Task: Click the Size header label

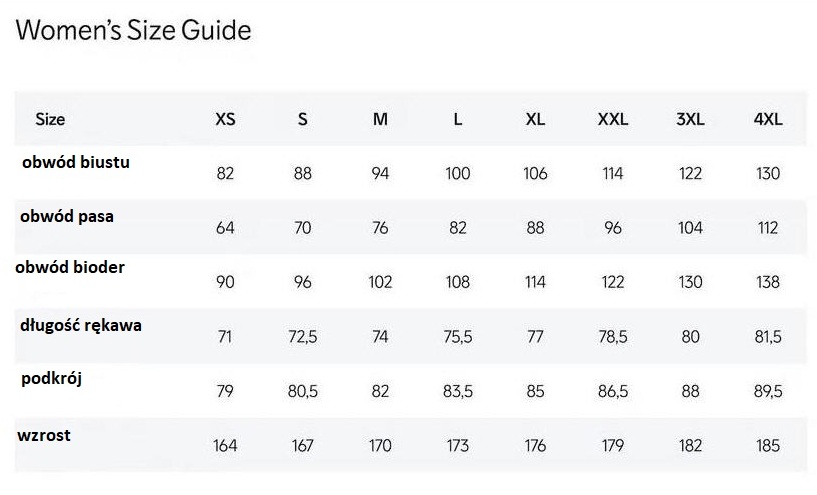Action: click(x=50, y=119)
